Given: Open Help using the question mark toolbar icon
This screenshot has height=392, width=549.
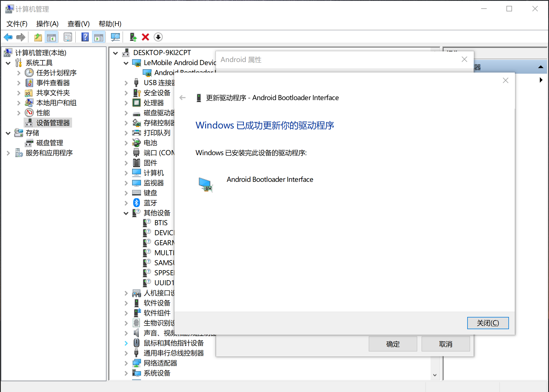Looking at the screenshot, I should pyautogui.click(x=85, y=37).
